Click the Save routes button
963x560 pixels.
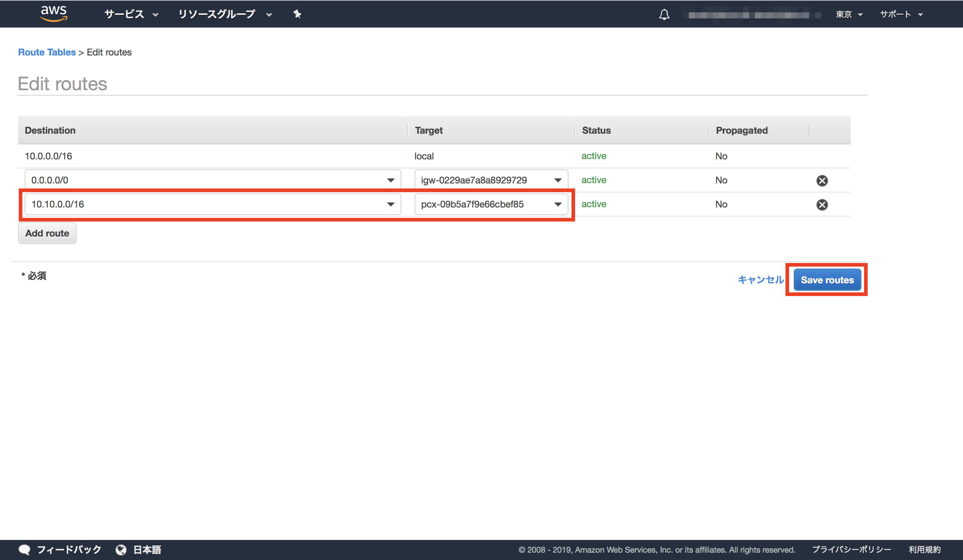(x=827, y=280)
